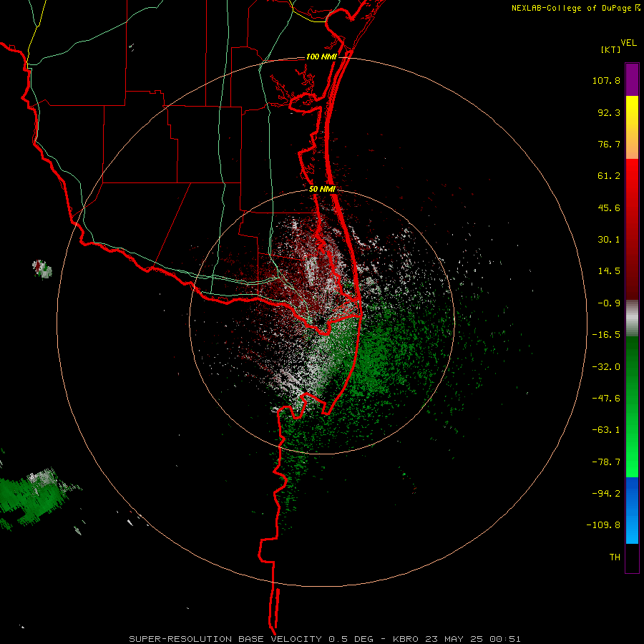Click the 100 NMI range ring label

point(321,57)
